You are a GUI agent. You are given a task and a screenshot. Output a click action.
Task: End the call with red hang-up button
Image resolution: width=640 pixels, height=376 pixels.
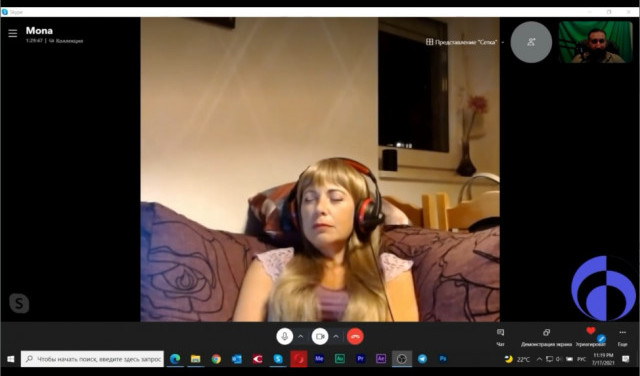click(x=355, y=337)
